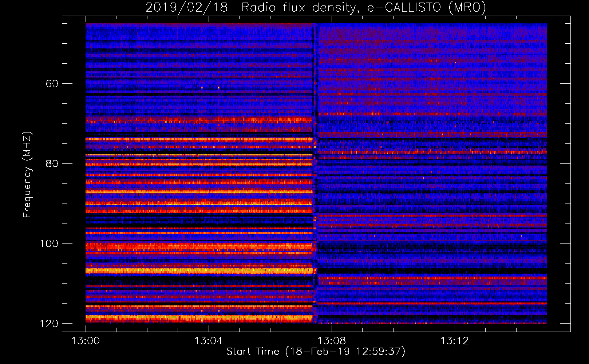This screenshot has width=589, height=364.
Task: Click the plot title '2019/02/18 Radio flux density'
Action: tap(316, 7)
